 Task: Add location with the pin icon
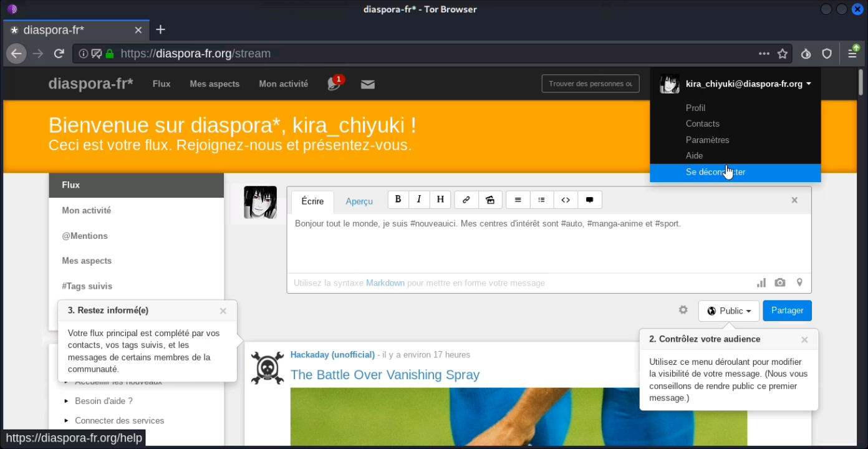[799, 282]
